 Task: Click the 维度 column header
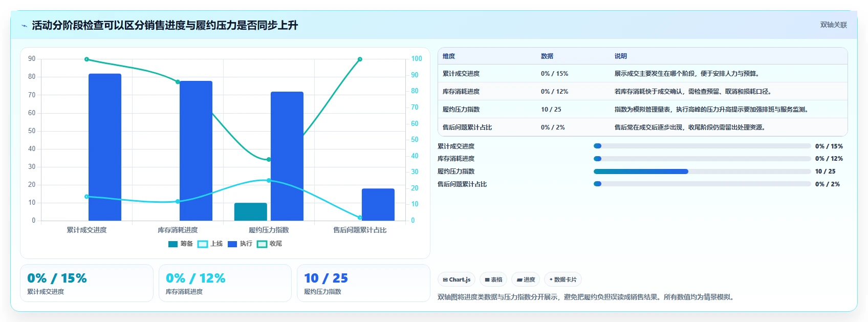[449, 56]
